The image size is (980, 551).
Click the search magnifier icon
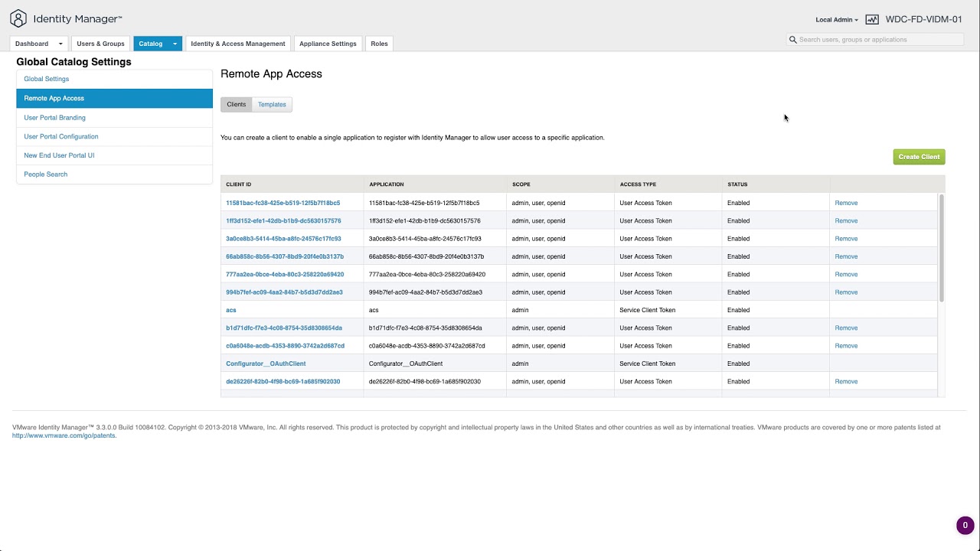pyautogui.click(x=793, y=40)
